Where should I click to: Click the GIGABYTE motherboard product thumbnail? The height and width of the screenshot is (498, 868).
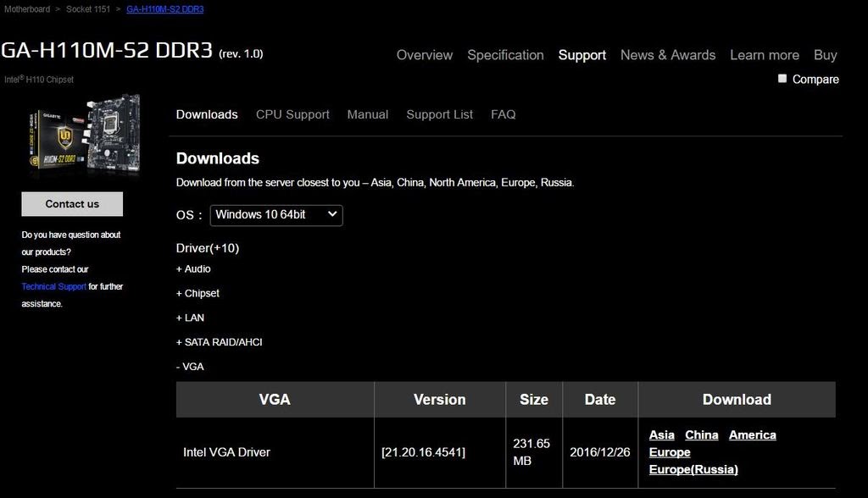[x=81, y=136]
